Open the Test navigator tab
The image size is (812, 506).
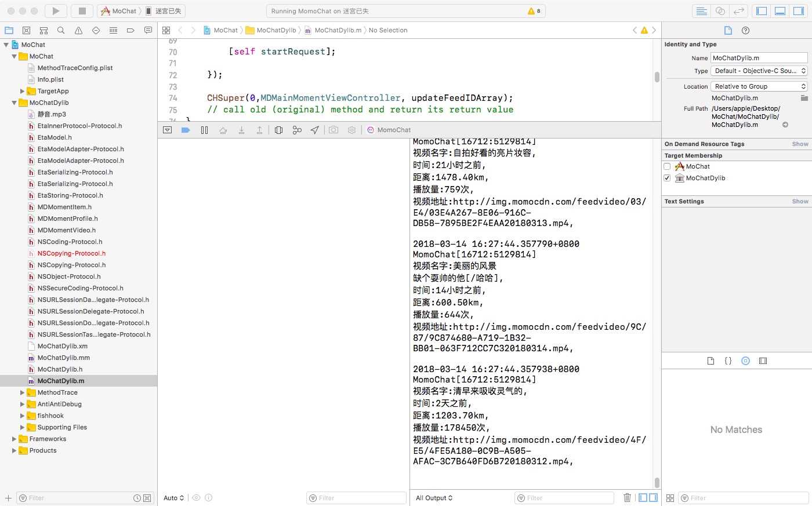tap(96, 30)
